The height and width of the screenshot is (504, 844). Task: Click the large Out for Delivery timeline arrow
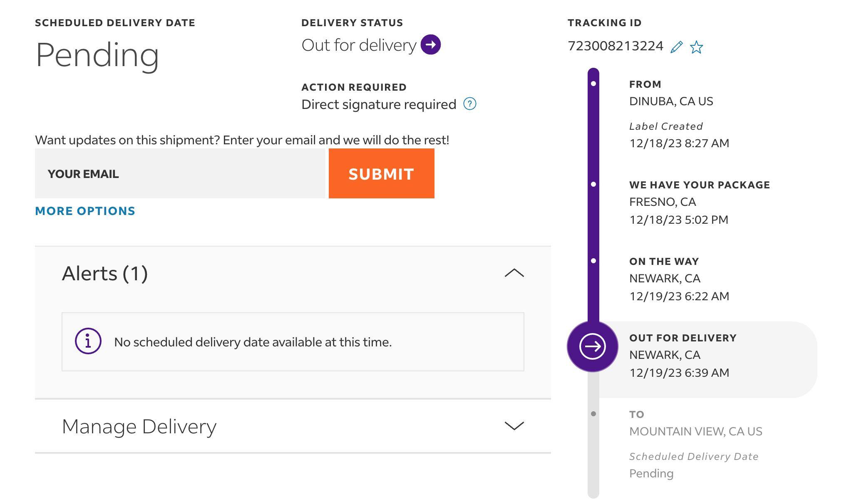point(593,346)
